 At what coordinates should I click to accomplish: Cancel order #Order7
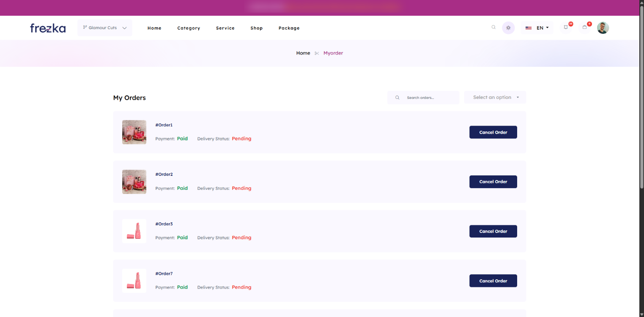tap(493, 281)
